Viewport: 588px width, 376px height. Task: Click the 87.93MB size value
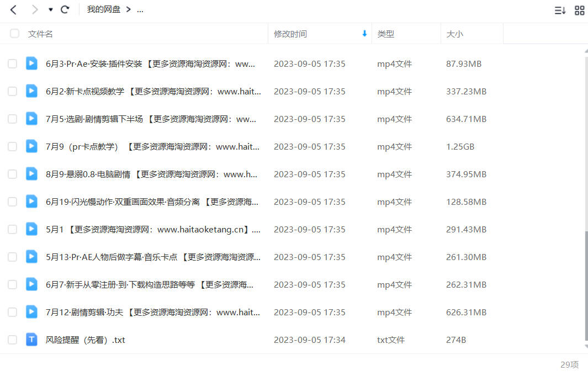click(x=464, y=64)
